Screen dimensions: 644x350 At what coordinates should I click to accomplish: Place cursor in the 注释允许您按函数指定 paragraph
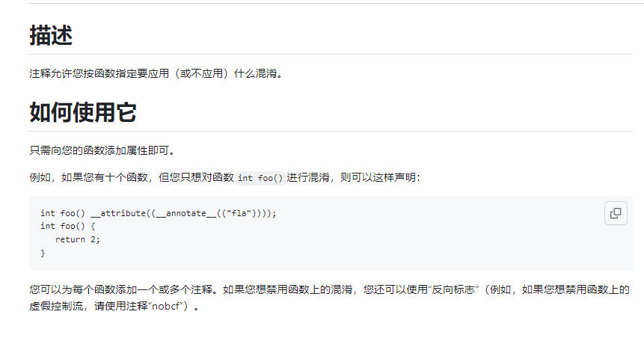pos(157,73)
